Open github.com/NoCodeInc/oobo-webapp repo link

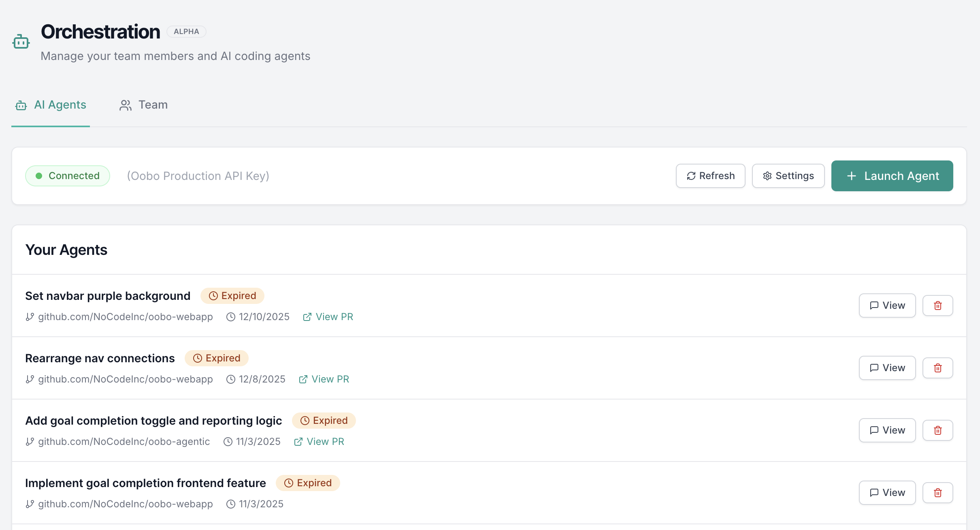126,316
